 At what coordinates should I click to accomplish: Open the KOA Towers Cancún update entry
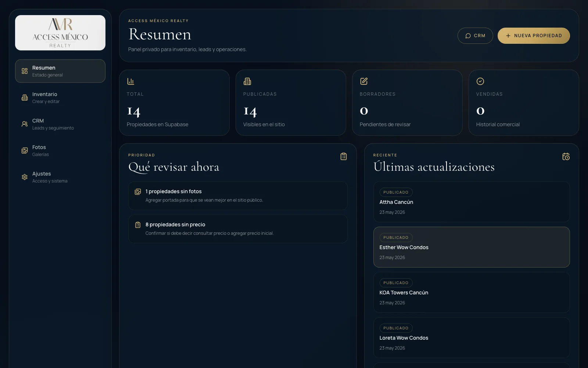(x=472, y=292)
